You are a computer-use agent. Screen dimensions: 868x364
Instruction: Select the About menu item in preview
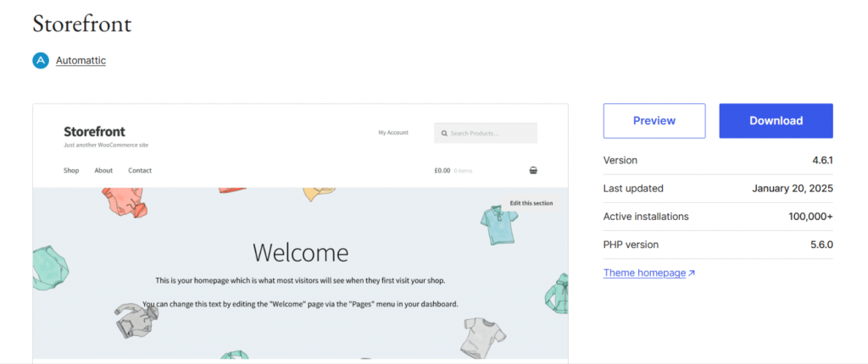tap(103, 170)
